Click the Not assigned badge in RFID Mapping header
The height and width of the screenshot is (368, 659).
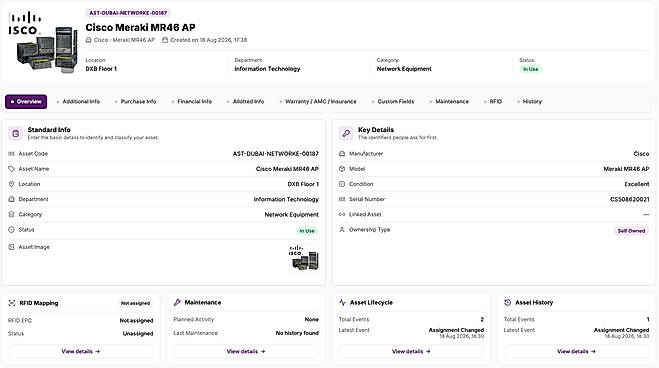[135, 303]
